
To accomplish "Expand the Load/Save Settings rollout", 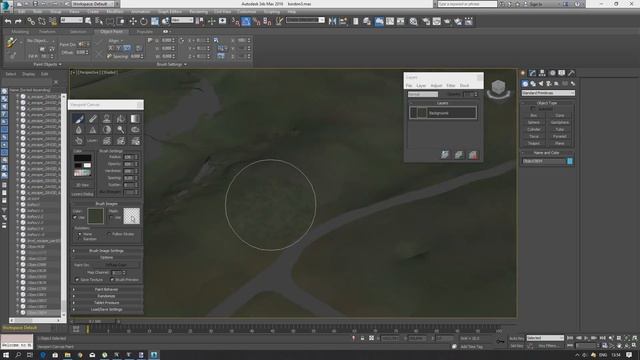I will (107, 309).
